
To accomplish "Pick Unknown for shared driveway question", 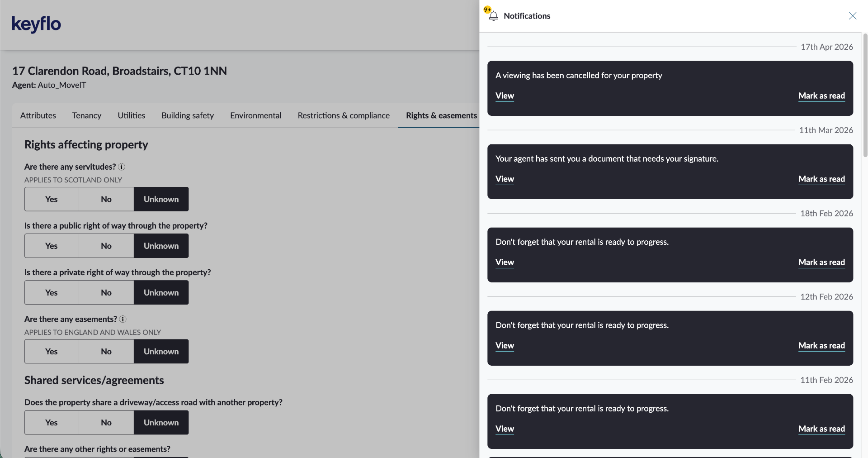I will (x=161, y=422).
